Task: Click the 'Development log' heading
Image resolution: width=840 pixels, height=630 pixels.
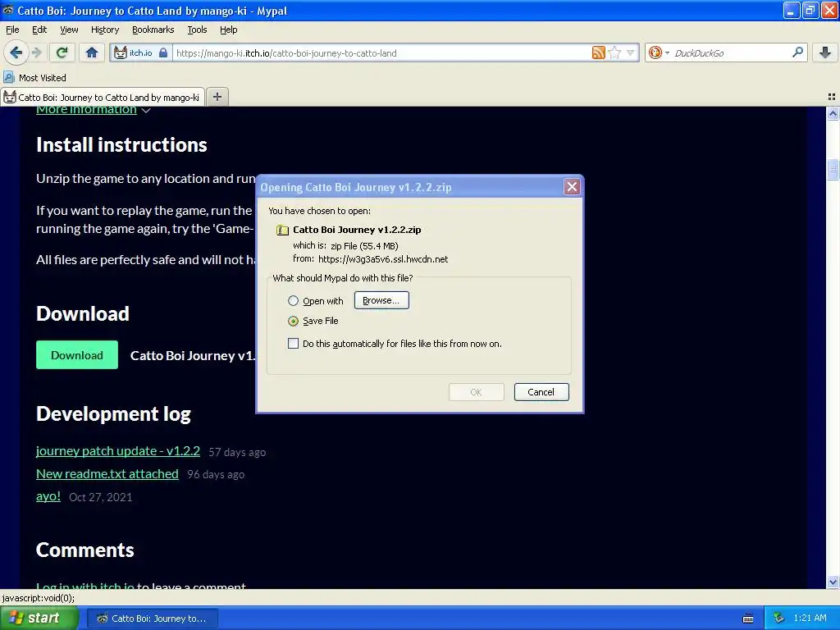Action: 113,413
